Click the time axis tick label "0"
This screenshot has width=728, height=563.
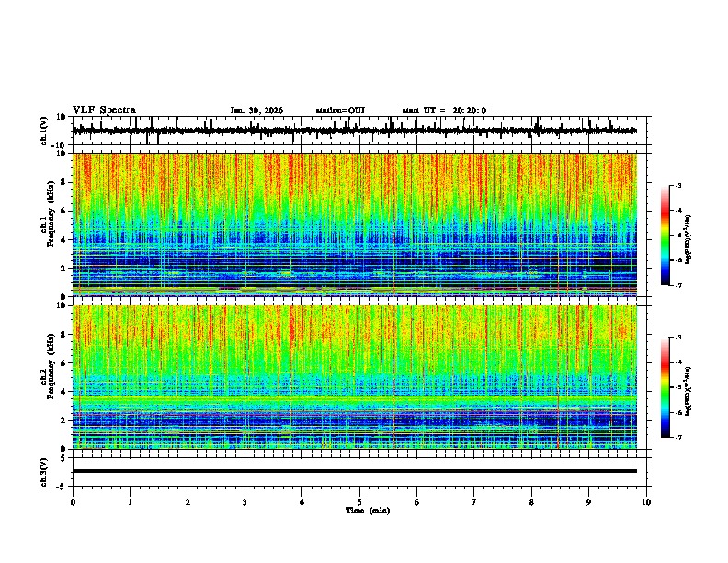[x=73, y=502]
